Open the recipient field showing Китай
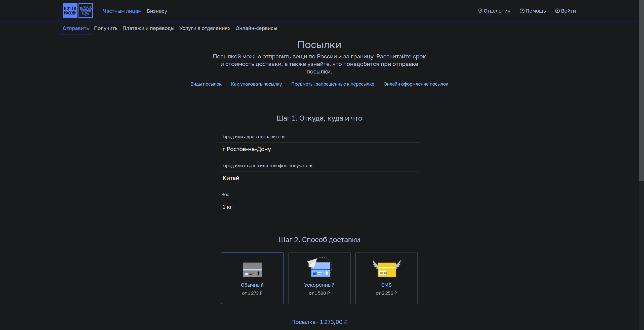Viewport: 644px width, 330px height. coord(319,178)
